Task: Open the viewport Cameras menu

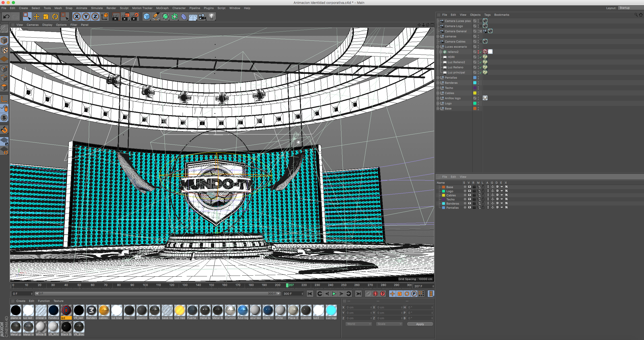Action: click(32, 25)
